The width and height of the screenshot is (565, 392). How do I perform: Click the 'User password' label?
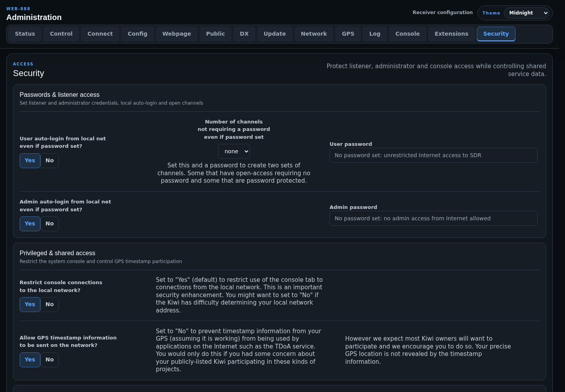(351, 144)
